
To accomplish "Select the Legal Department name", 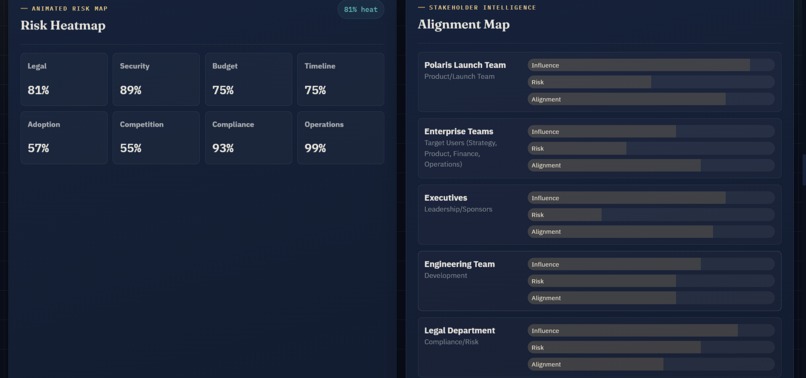I will 460,331.
